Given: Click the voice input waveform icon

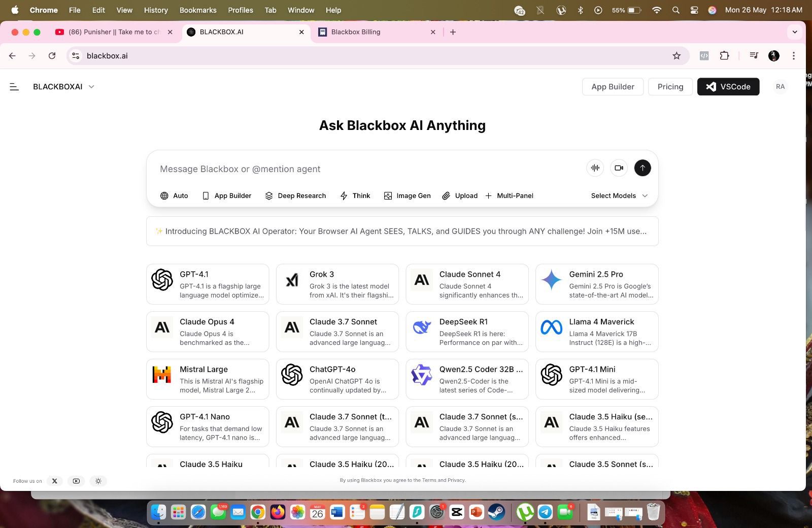Looking at the screenshot, I should tap(595, 168).
